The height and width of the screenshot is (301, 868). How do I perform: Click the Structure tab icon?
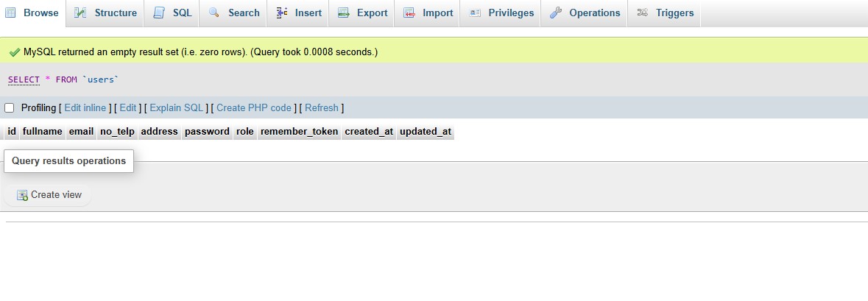coord(80,13)
